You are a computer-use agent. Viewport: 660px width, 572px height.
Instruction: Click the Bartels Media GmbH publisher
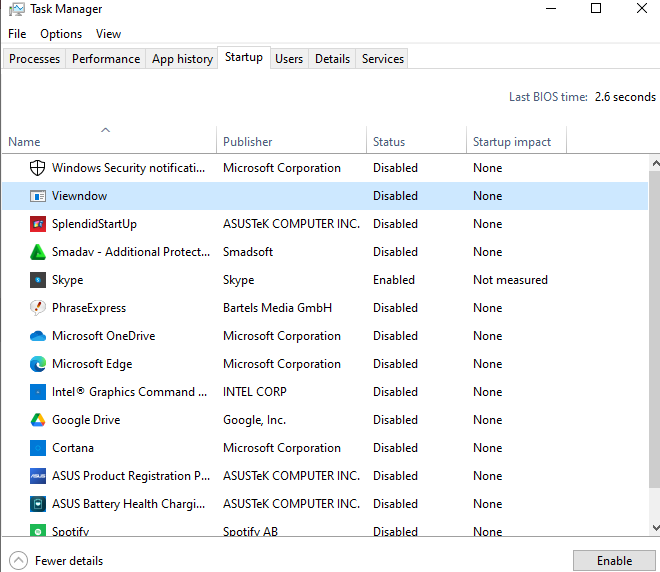277,308
